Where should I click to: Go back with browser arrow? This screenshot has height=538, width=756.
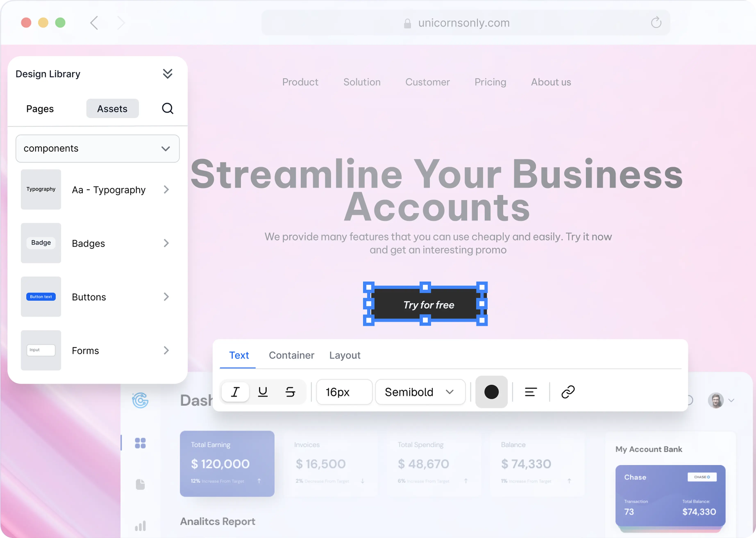coord(94,23)
